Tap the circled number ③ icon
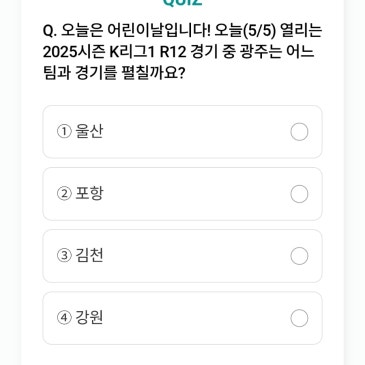The width and height of the screenshot is (365, 365). pos(64,256)
